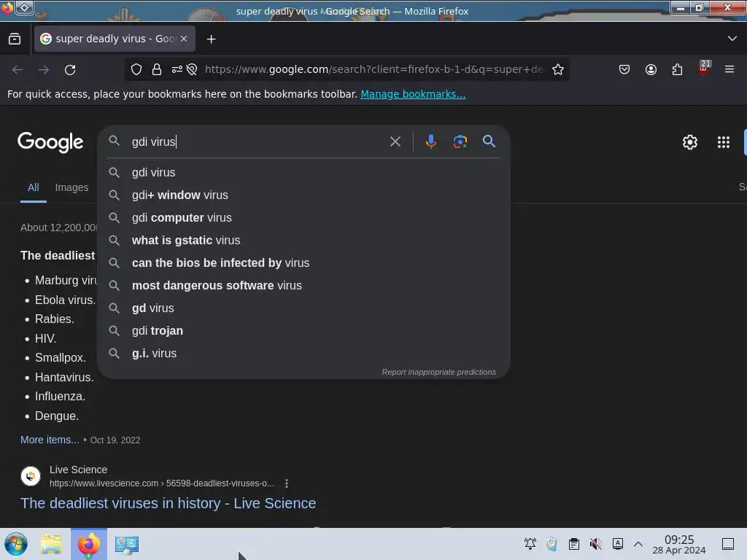747x560 pixels.
Task: Go forward with the forward arrow
Action: (x=44, y=69)
